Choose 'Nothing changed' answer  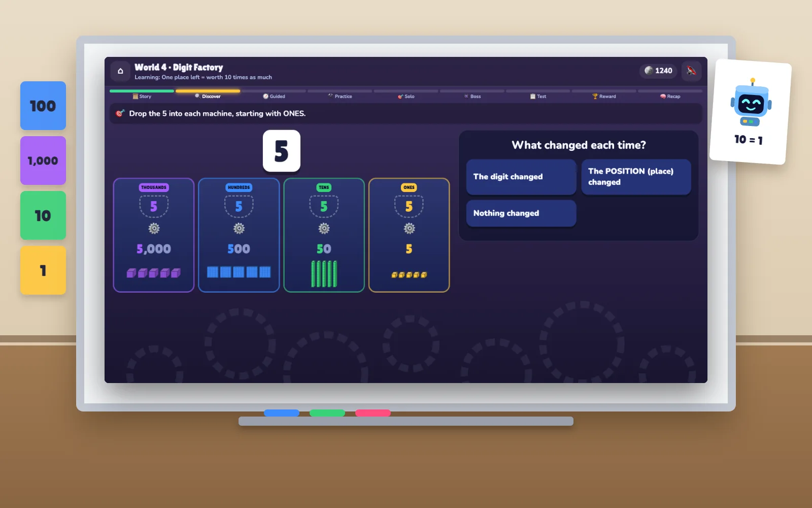point(521,213)
